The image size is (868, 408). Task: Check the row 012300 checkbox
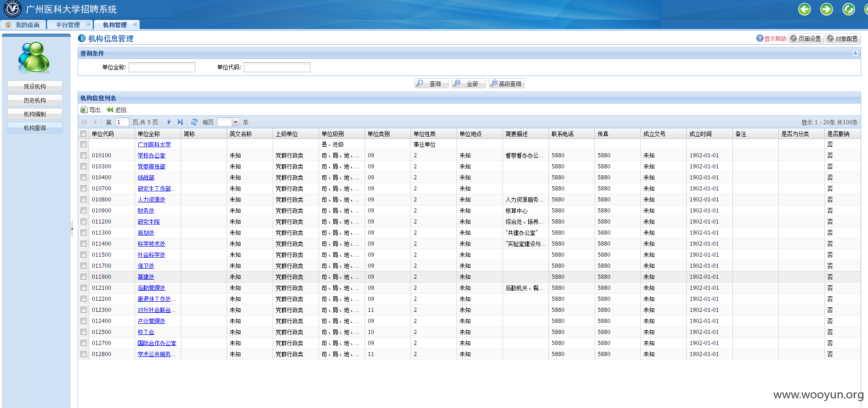click(83, 310)
